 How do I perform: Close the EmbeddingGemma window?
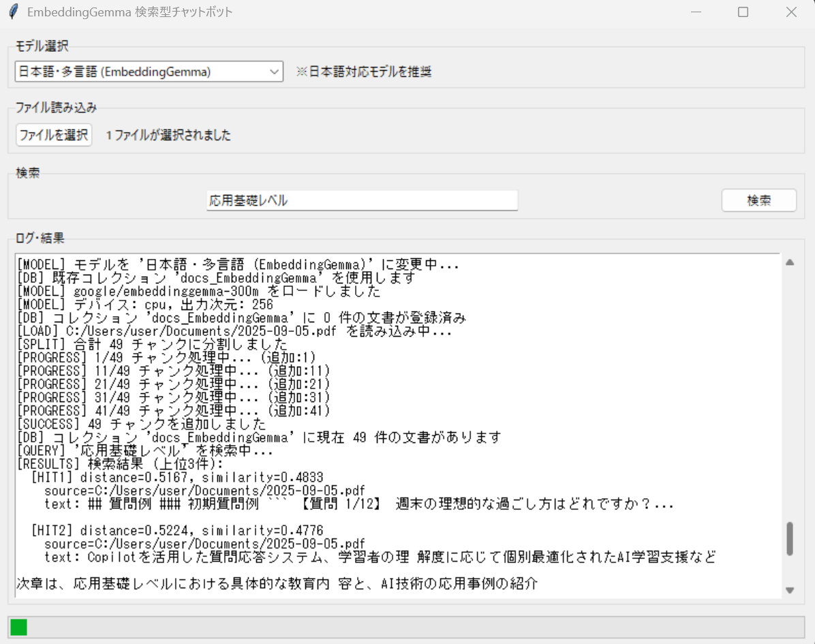click(x=791, y=12)
